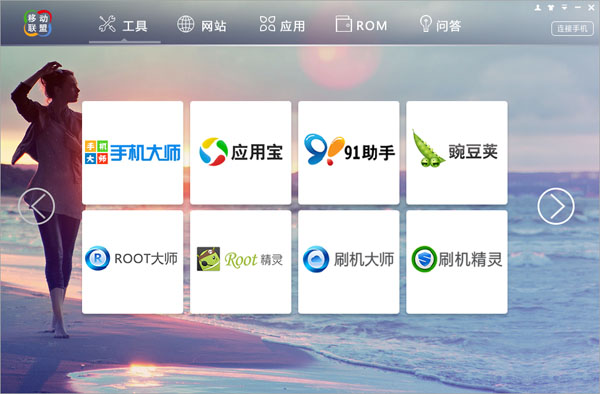Open the 刷机大师 tile
The image size is (600, 394).
tap(349, 262)
